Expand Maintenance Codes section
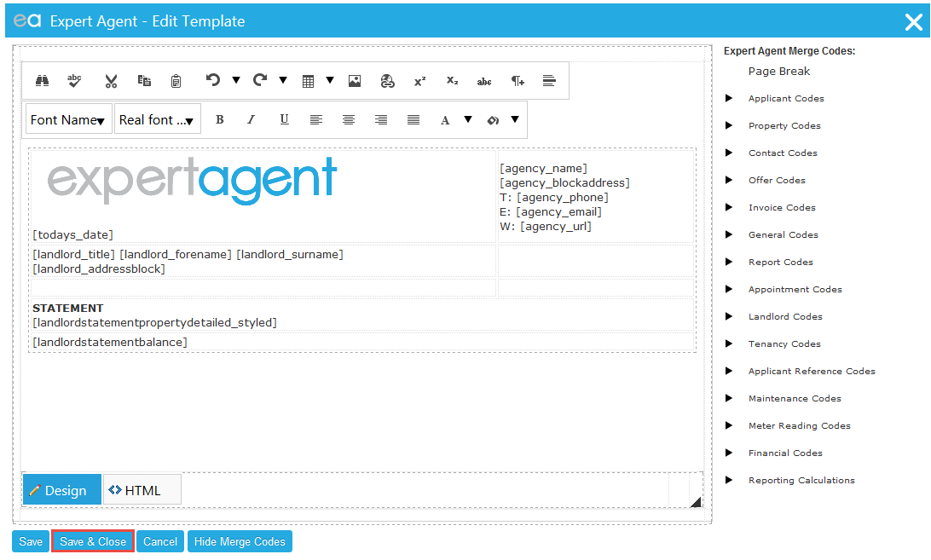 [x=729, y=398]
